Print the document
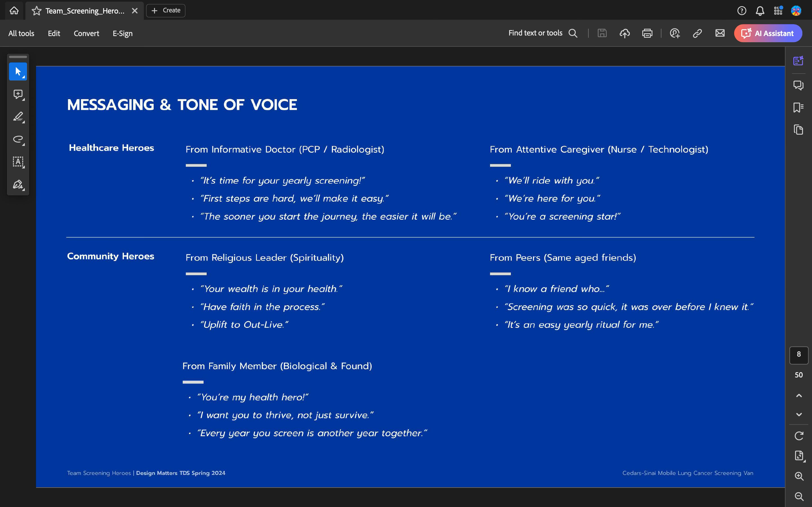Image resolution: width=812 pixels, height=507 pixels. pyautogui.click(x=647, y=33)
